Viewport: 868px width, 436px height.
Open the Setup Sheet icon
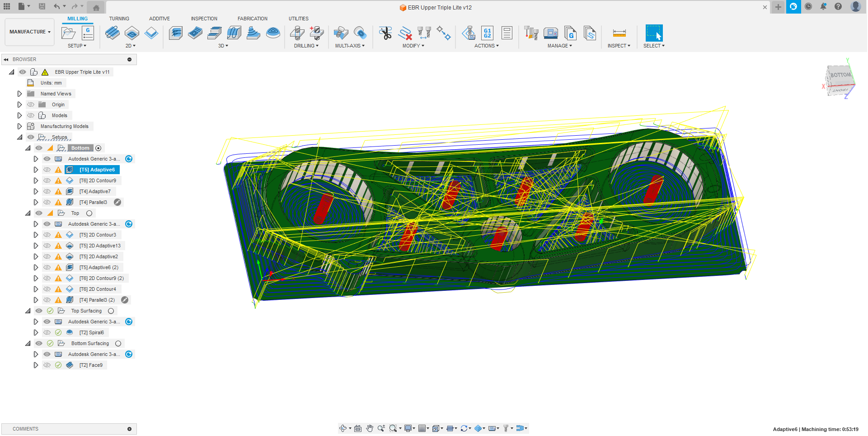[507, 33]
